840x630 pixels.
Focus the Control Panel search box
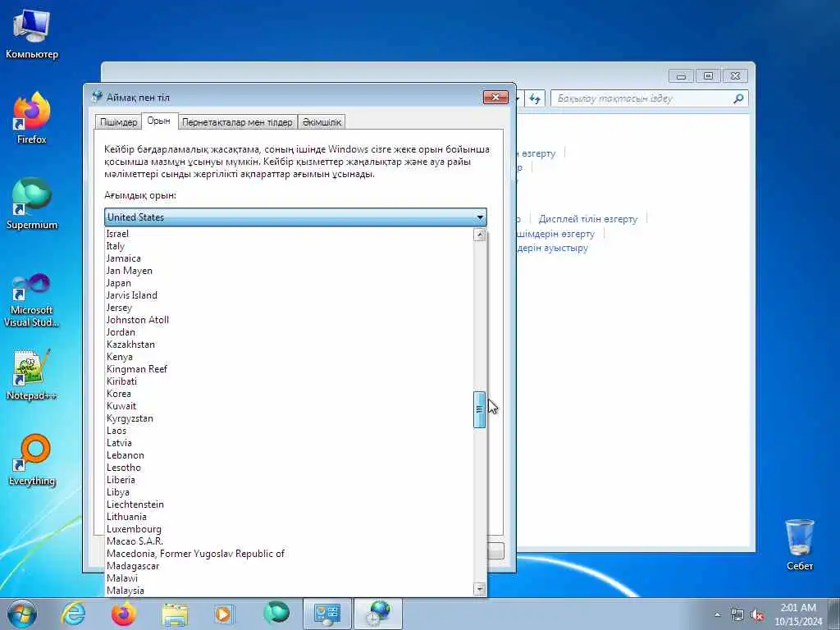click(641, 98)
